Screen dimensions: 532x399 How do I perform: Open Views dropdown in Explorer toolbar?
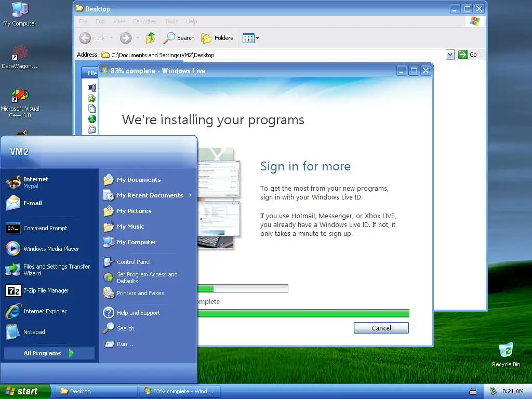point(251,38)
